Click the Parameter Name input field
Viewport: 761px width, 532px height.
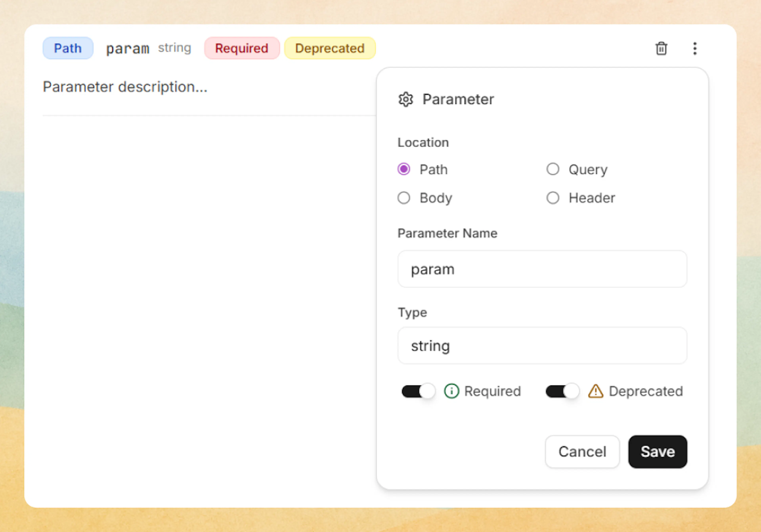pyautogui.click(x=542, y=269)
